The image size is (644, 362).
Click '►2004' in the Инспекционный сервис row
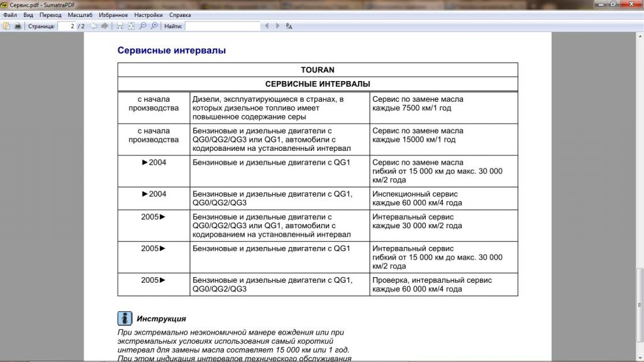pos(153,194)
